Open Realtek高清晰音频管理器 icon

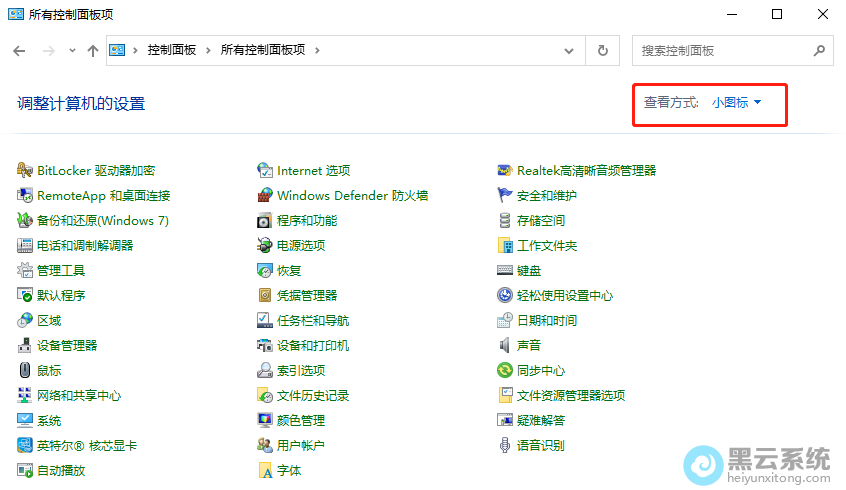pos(504,171)
